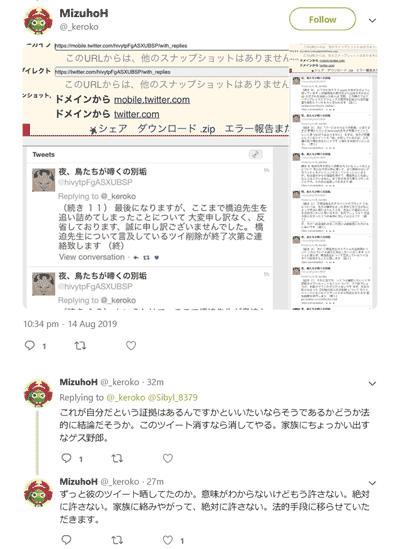Screen dimensions: 400x549
Task: Open the chevron menu on 32m tweet
Action: (372, 383)
